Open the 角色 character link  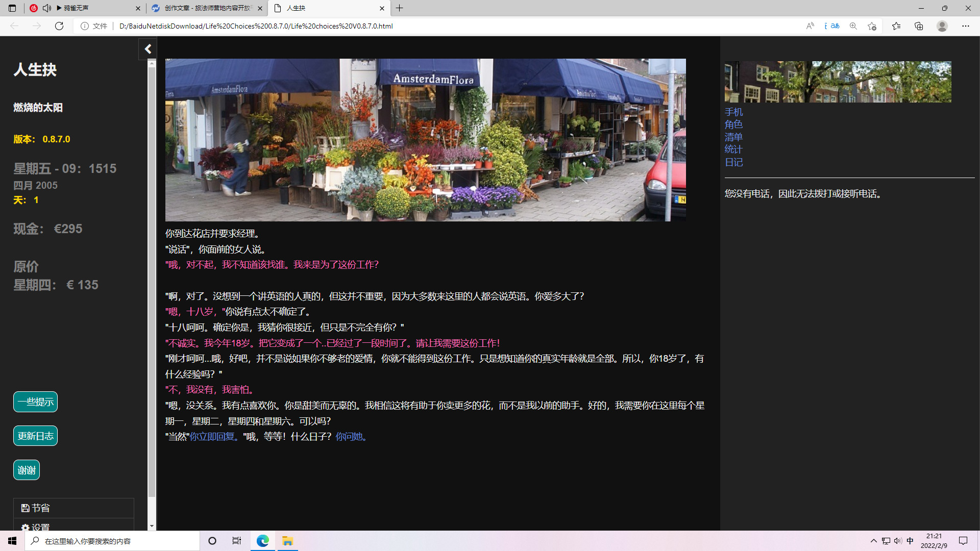pos(733,124)
